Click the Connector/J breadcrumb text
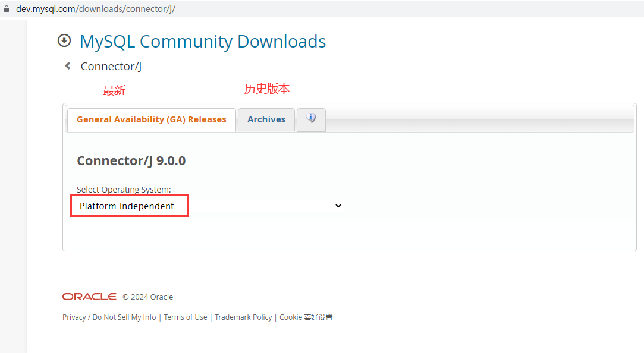This screenshot has width=644, height=353. 111,66
